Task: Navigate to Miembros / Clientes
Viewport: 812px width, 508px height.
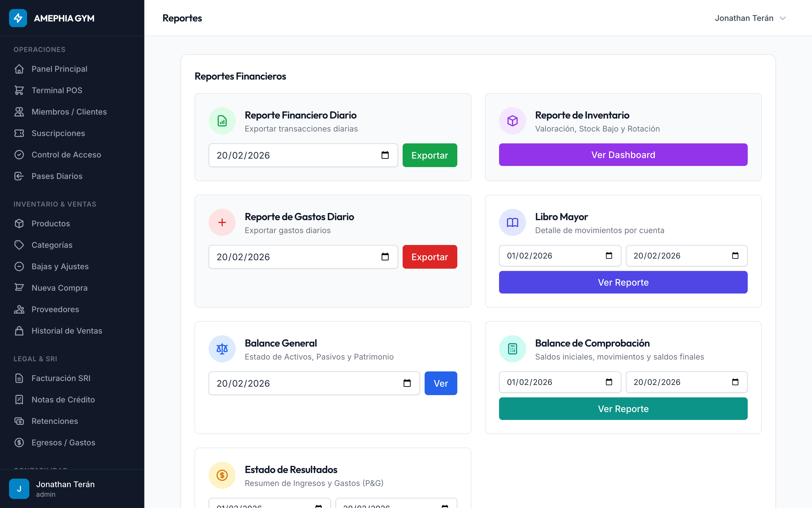Action: pos(72,112)
